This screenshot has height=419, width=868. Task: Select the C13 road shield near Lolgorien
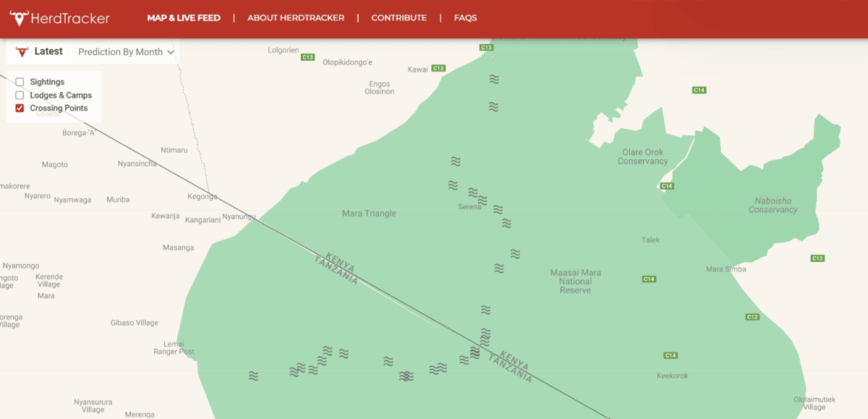click(307, 56)
